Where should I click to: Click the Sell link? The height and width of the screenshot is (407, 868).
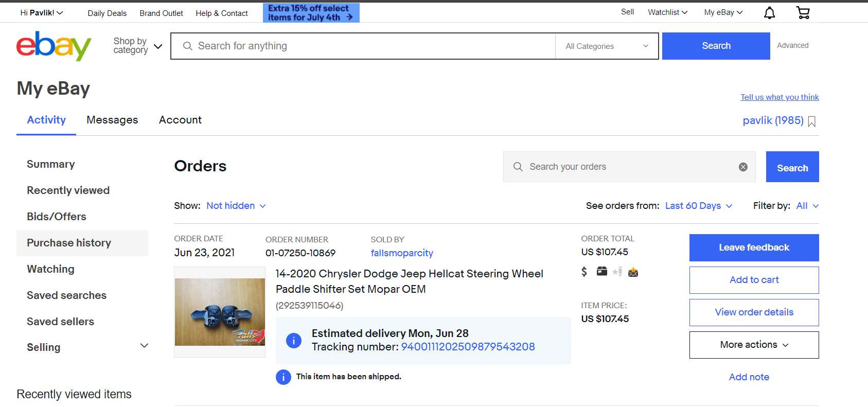[627, 12]
